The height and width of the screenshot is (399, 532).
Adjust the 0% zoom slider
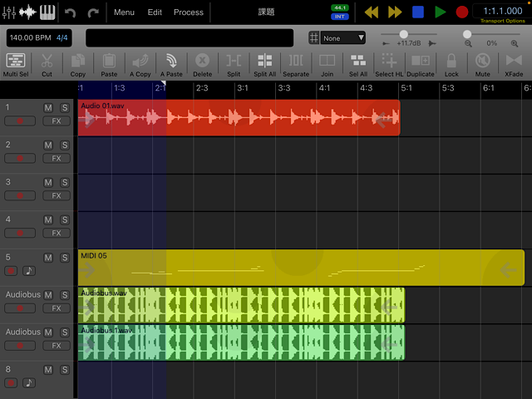tap(467, 34)
